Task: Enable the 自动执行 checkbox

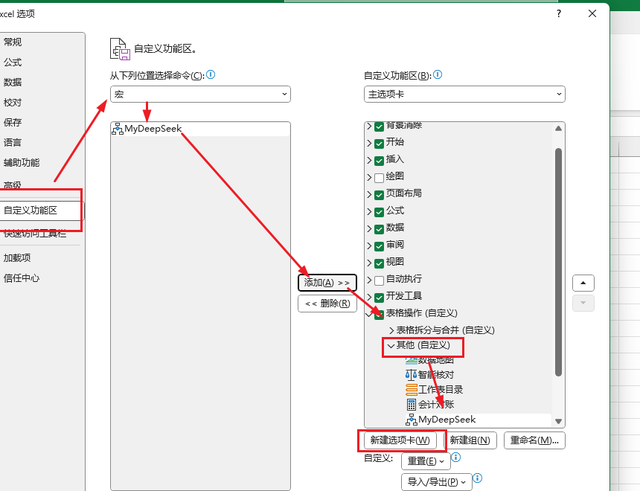Action: tap(379, 280)
